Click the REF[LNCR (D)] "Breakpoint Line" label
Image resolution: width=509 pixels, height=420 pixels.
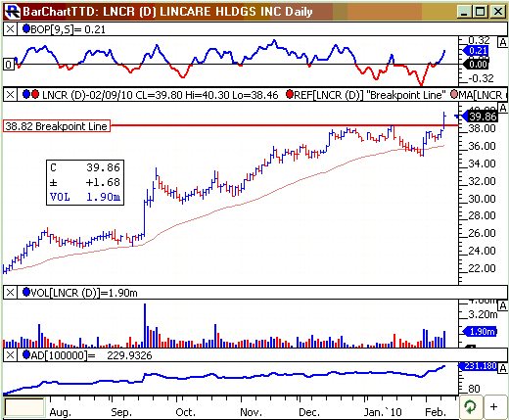pyautogui.click(x=370, y=95)
